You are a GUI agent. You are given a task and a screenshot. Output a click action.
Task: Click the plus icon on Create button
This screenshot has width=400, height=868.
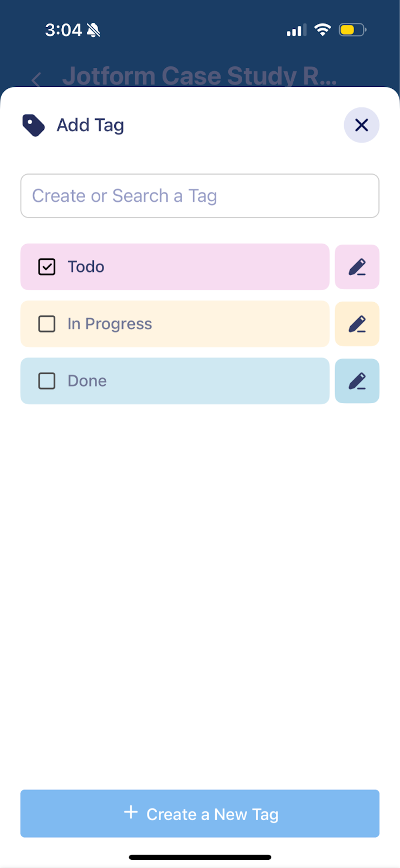pos(131,813)
